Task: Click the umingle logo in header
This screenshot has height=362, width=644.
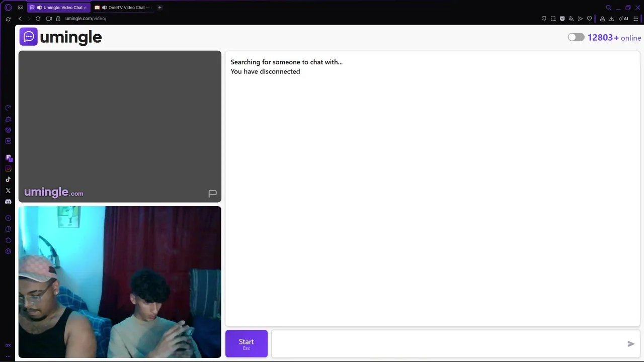Action: [60, 37]
